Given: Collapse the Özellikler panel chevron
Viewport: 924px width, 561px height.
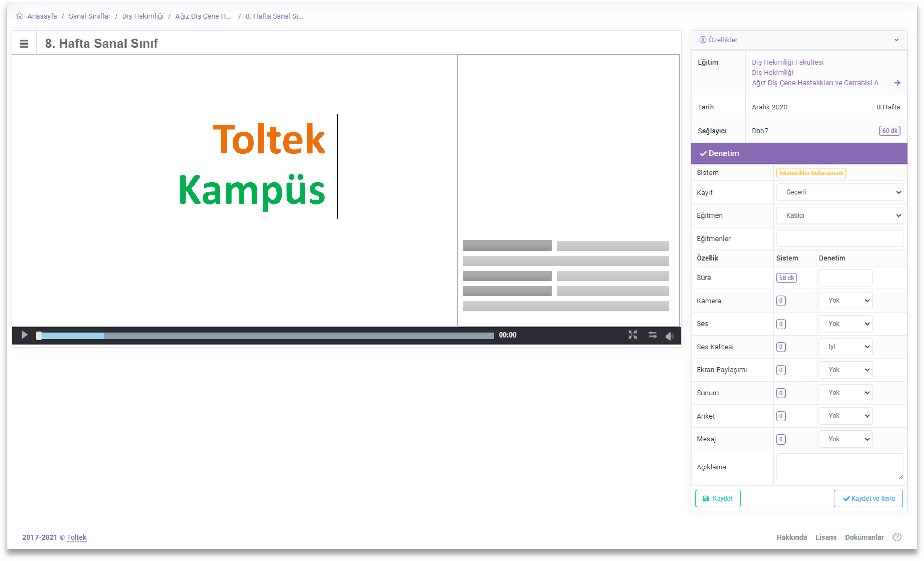Looking at the screenshot, I should (896, 40).
